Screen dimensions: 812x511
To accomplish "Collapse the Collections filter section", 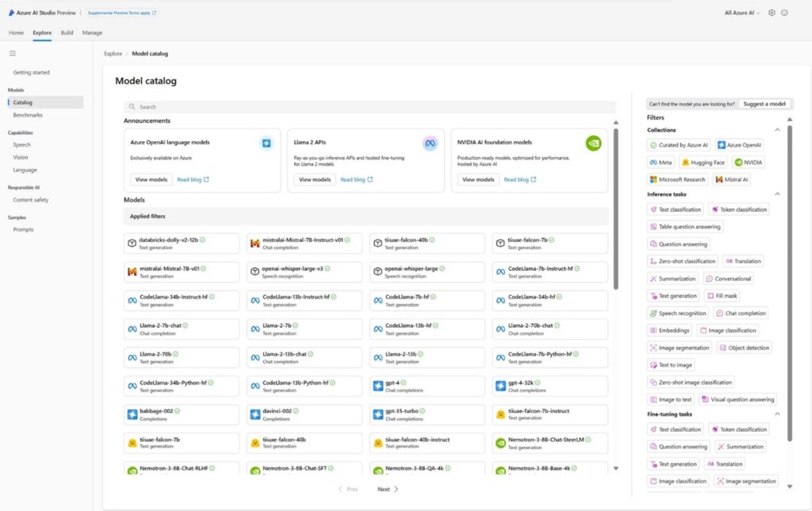I will click(x=778, y=129).
